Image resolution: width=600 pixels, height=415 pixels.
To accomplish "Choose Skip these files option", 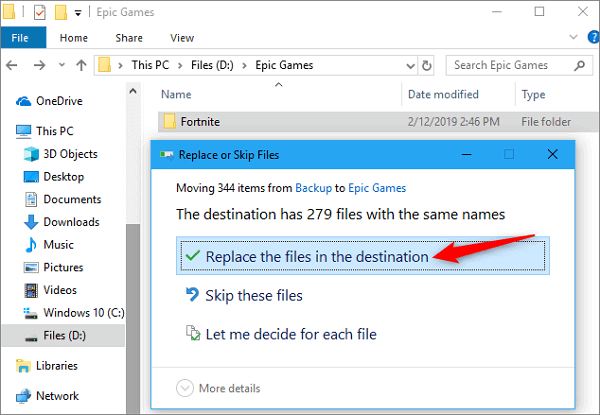I will pyautogui.click(x=253, y=295).
